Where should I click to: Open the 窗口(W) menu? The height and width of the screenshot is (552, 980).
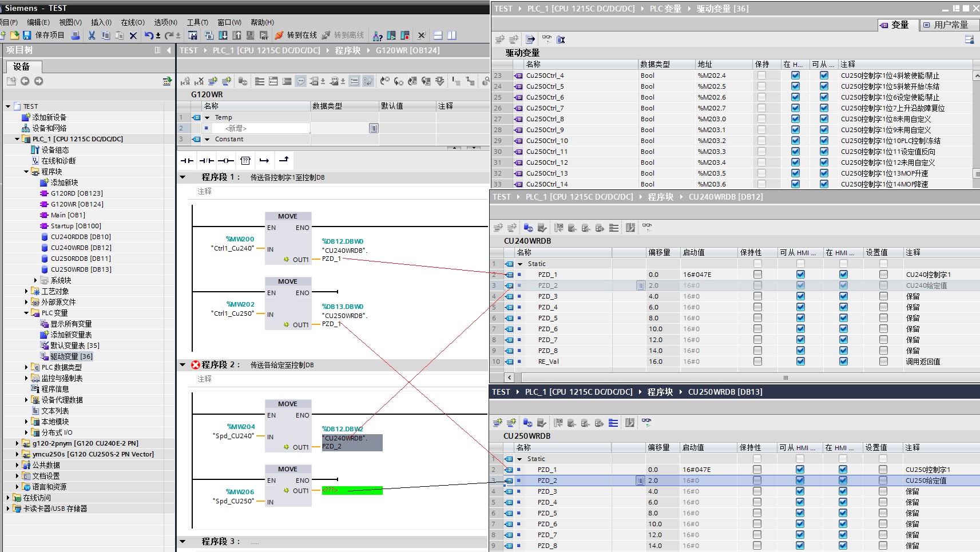229,22
